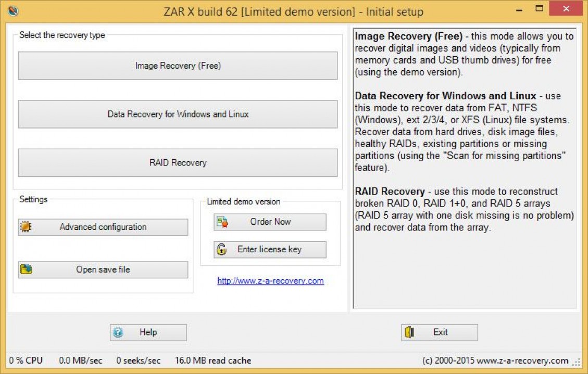588x374 pixels.
Task: Click the window resize grip in status bar
Action: point(577,362)
